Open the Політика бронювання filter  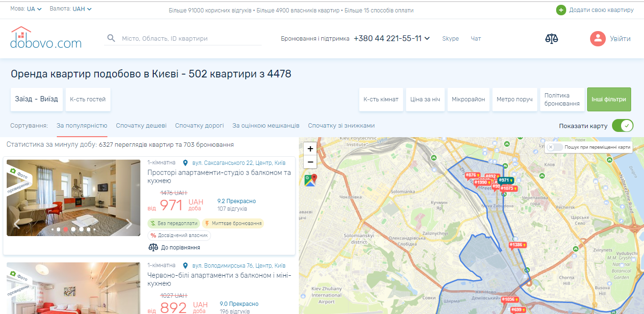[562, 99]
